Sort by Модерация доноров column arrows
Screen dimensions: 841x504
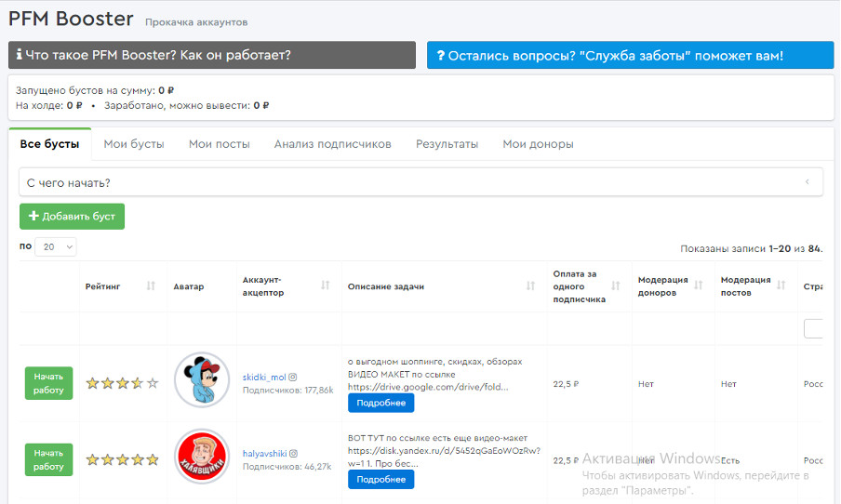[x=699, y=285]
